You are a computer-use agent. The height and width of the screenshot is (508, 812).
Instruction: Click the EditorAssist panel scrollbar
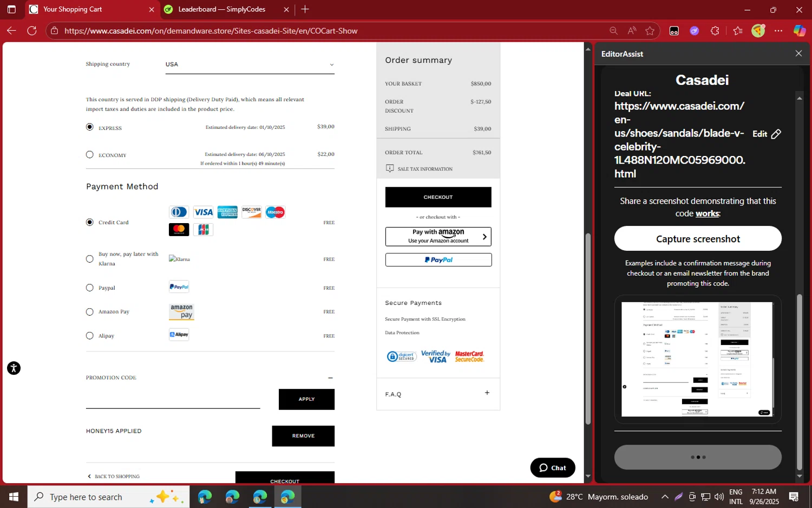pos(800,382)
